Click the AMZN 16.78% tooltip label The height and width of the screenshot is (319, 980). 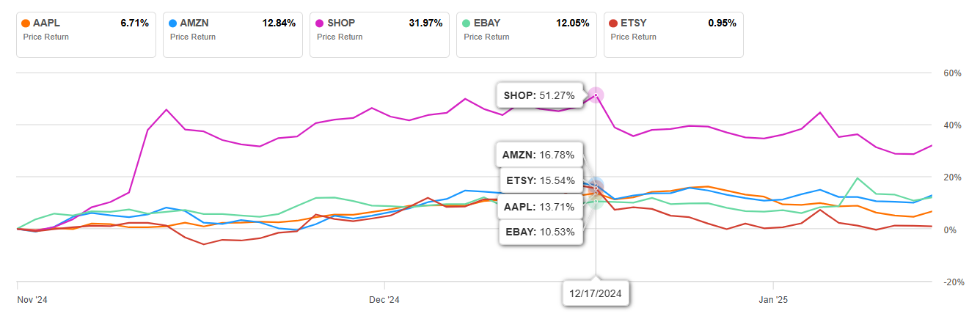[539, 155]
